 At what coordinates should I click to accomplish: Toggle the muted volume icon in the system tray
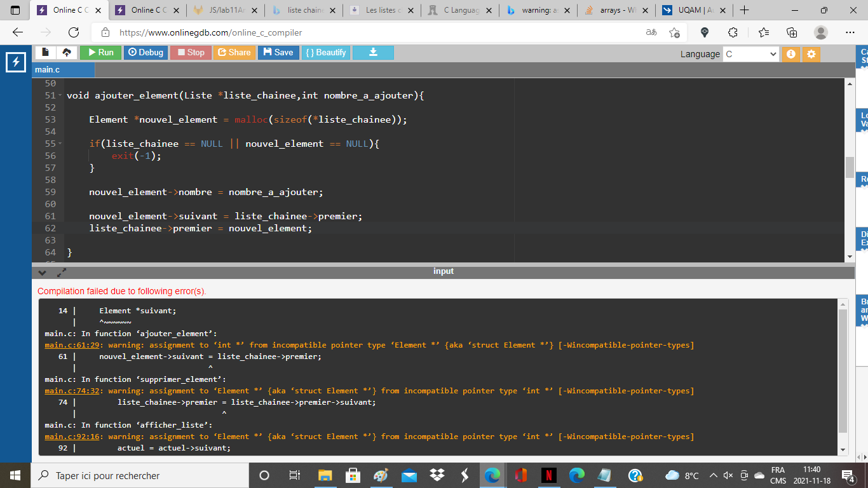(728, 475)
